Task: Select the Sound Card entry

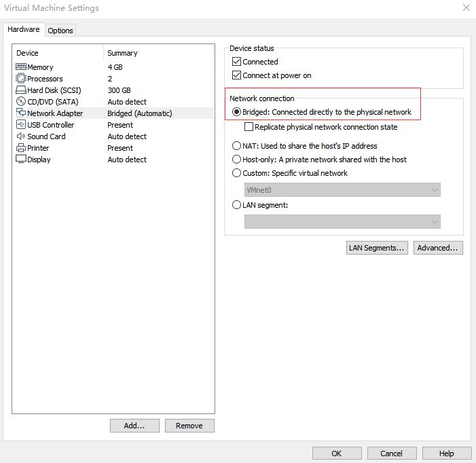Action: (x=113, y=136)
